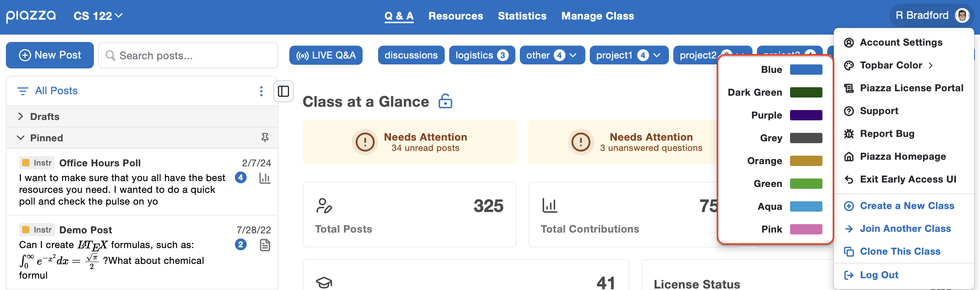This screenshot has width=980, height=290.
Task: Open Piazza License Portal
Action: (903, 88)
